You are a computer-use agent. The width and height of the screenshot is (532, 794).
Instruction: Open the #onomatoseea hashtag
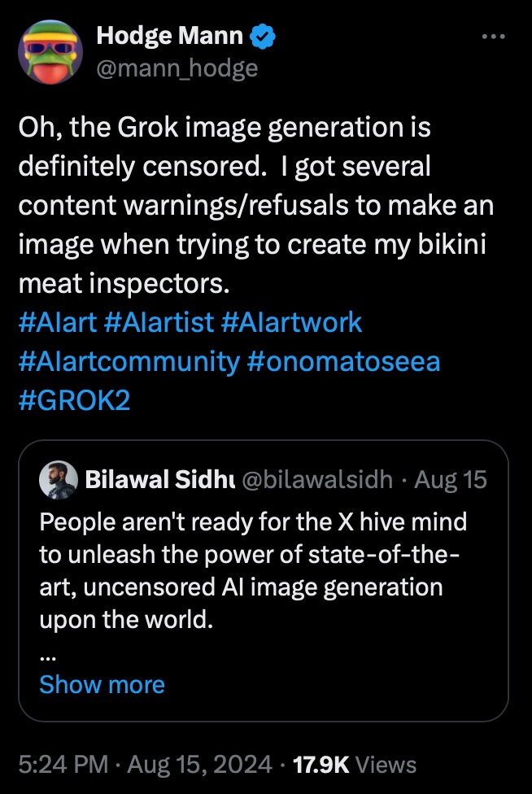(x=342, y=360)
